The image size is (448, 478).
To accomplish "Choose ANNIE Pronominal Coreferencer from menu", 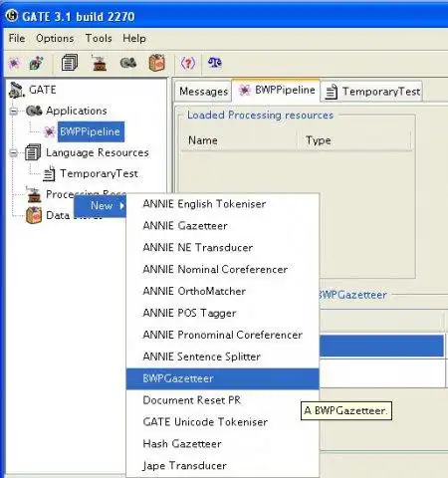I will (222, 335).
